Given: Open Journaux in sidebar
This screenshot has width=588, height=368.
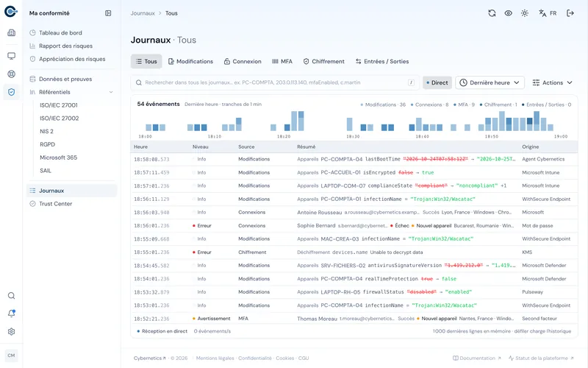Looking at the screenshot, I should 71,191.
